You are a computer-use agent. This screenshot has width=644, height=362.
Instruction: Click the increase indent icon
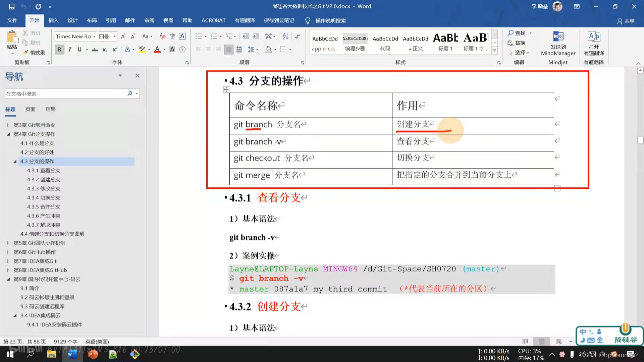[x=256, y=36]
